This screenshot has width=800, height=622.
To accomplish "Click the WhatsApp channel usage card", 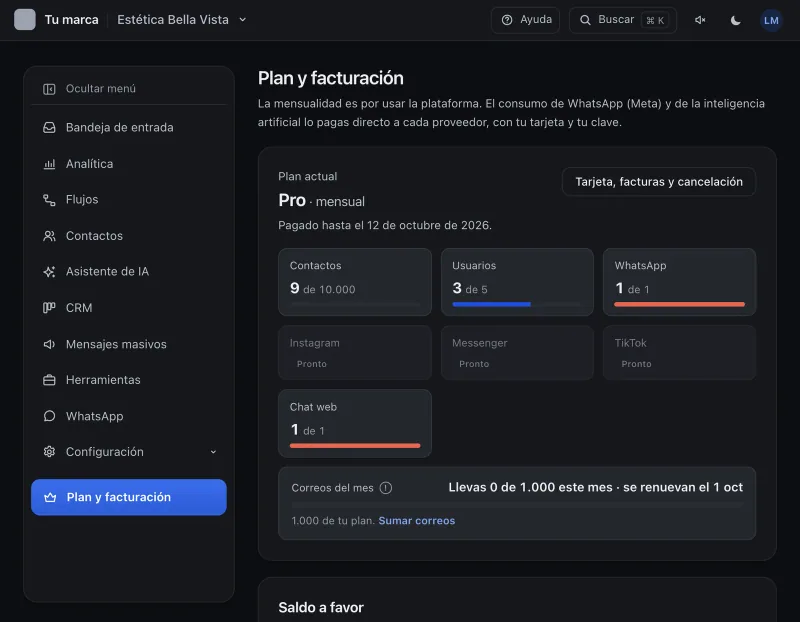I will (x=679, y=282).
